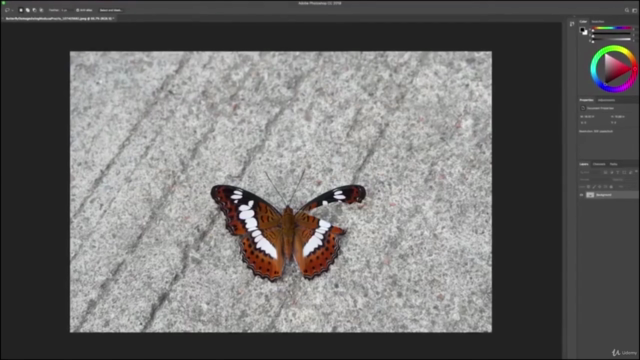Toggle the Anti-alias checkbox
640x360 pixels.
(77, 10)
